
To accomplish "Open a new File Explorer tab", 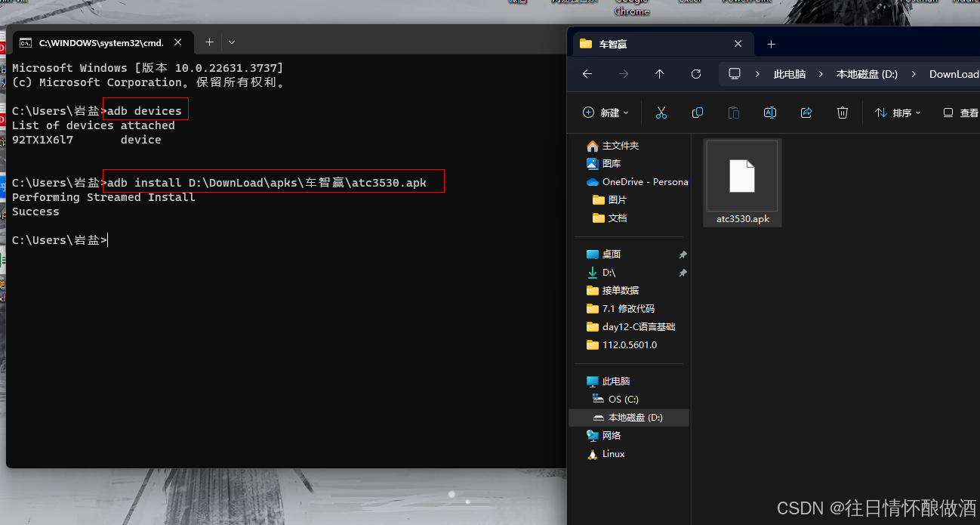I will (771, 44).
